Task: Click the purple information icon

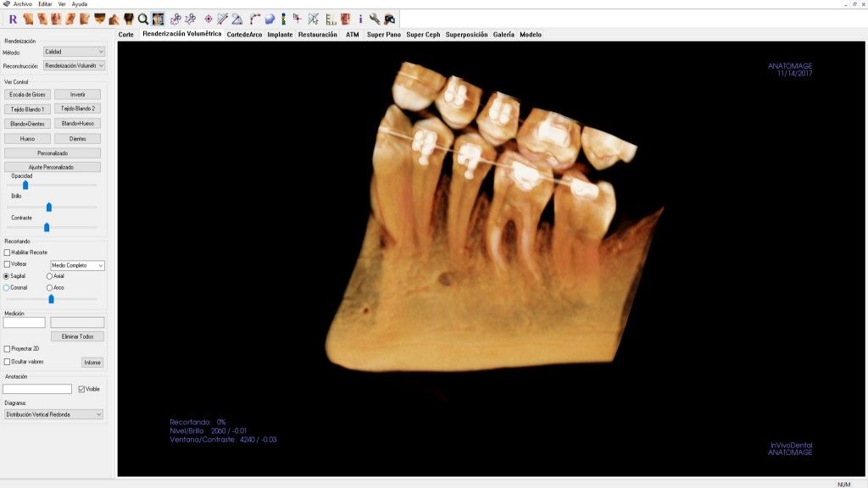Action: coord(360,19)
